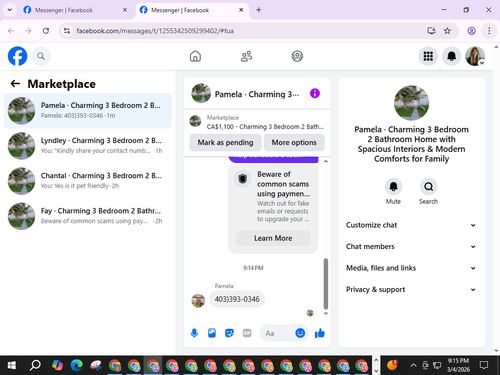Click the Pamela chat header name

(x=257, y=94)
